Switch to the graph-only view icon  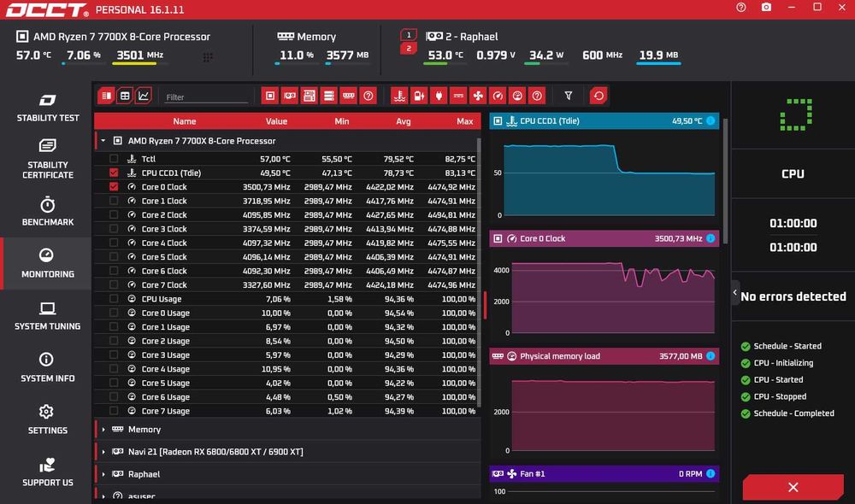tap(144, 96)
